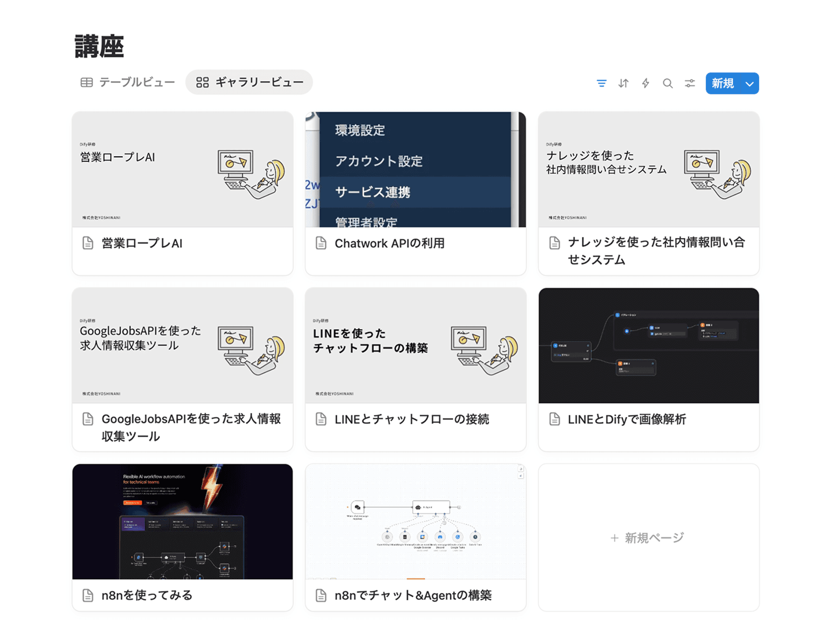Click the 新規 button
This screenshot has width=835, height=644.
click(x=723, y=83)
